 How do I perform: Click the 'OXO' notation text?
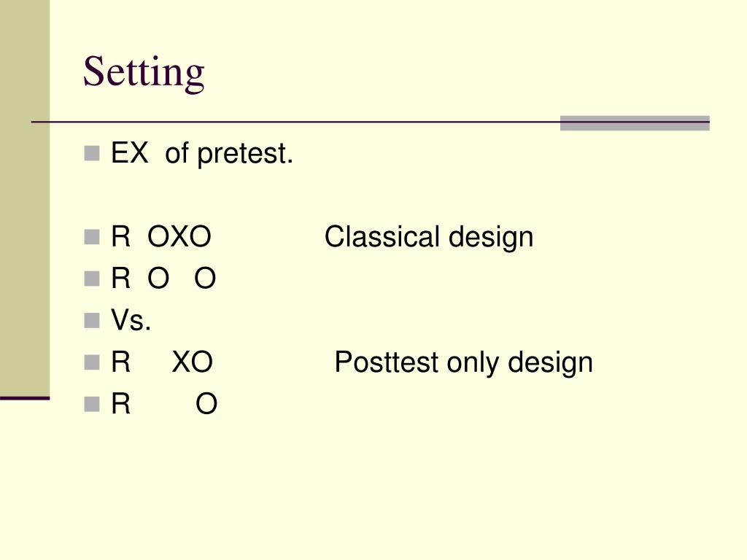(179, 237)
